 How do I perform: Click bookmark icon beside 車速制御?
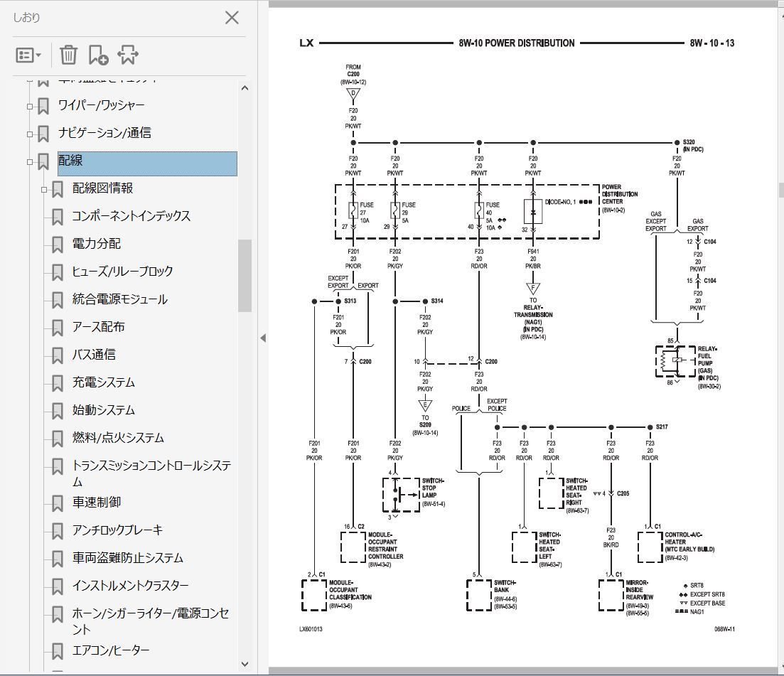pyautogui.click(x=58, y=503)
